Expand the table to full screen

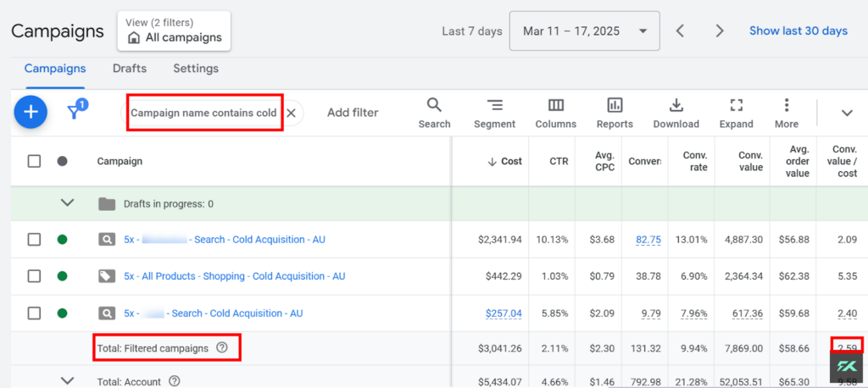[737, 113]
